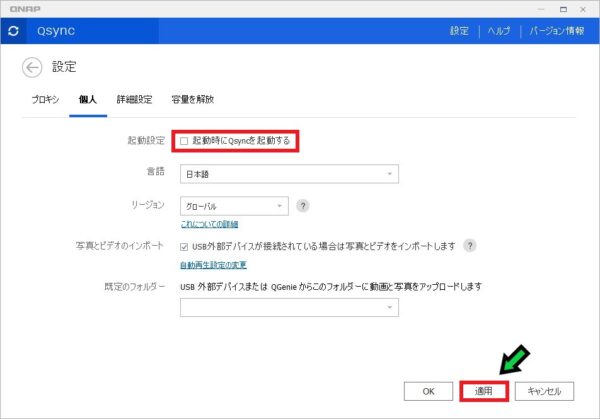Click the 写真とビデオのインポート label
This screenshot has width=600, height=419.
(x=120, y=246)
